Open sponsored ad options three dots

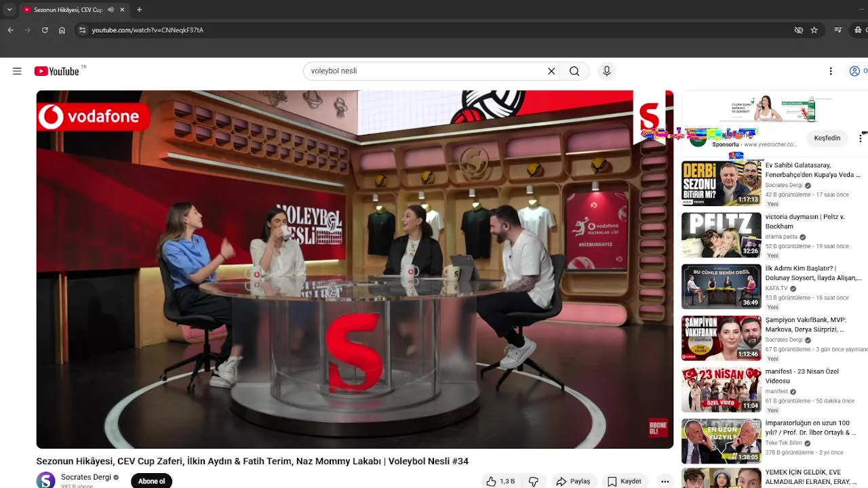861,138
